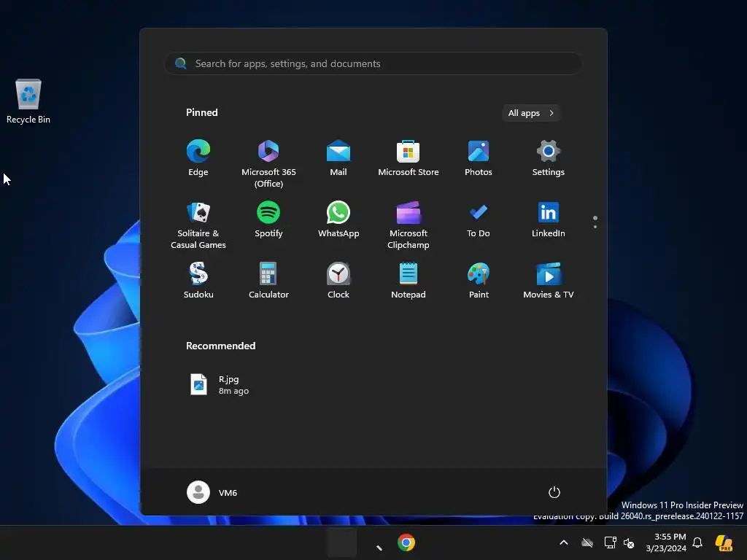
Task: Open the clock and date 3:55 PM flyout
Action: 666,542
